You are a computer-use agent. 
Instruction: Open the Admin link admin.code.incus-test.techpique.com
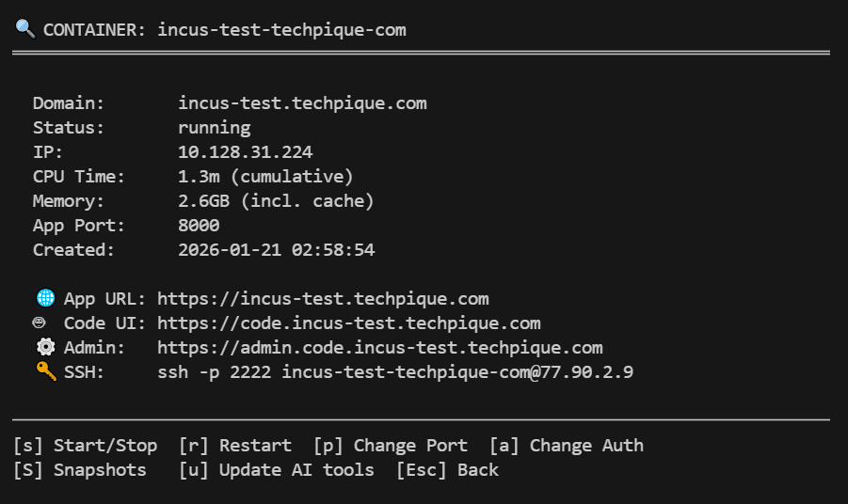coord(379,348)
